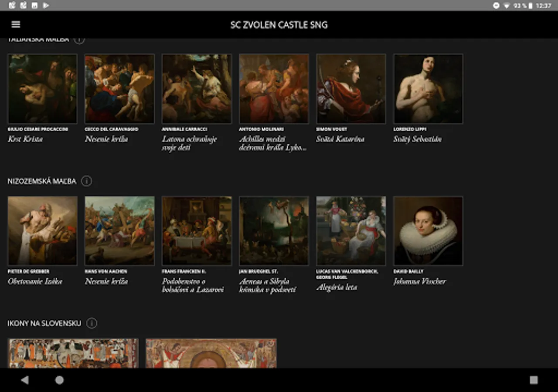Image resolution: width=558 pixels, height=392 pixels.
Task: Select 'Nesenie kríža' title under Cecco del Caravaggio
Action: pyautogui.click(x=106, y=139)
